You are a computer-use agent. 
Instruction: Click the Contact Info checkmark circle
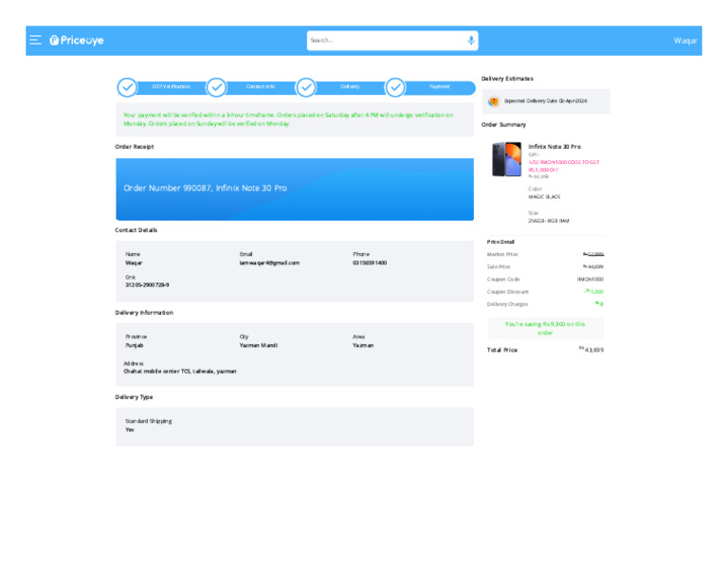click(x=216, y=87)
